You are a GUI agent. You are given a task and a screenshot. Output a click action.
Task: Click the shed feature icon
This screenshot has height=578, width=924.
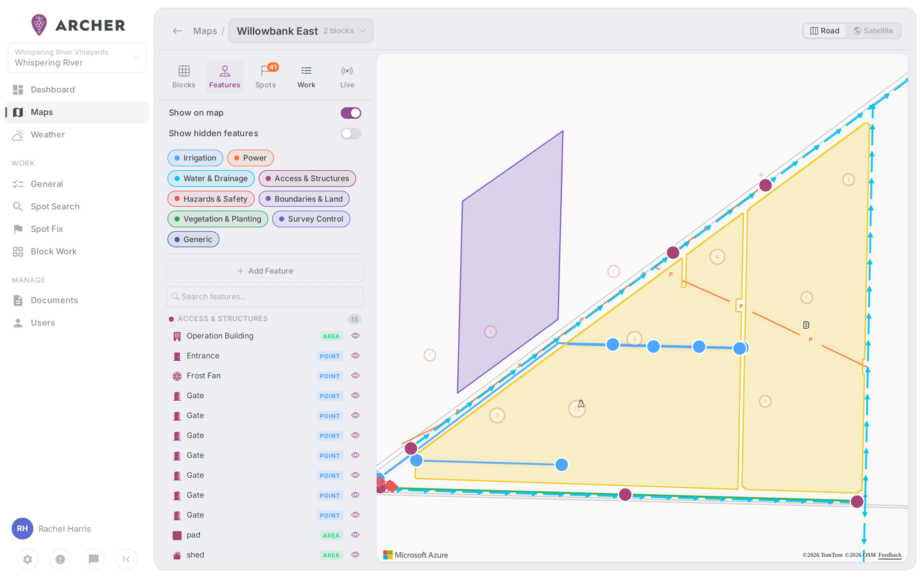[x=177, y=556]
